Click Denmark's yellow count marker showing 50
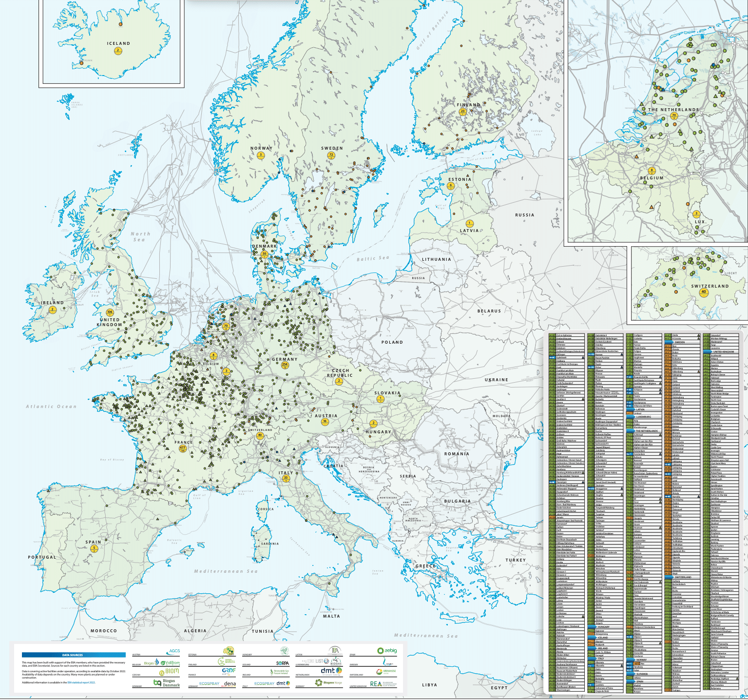 point(265,254)
